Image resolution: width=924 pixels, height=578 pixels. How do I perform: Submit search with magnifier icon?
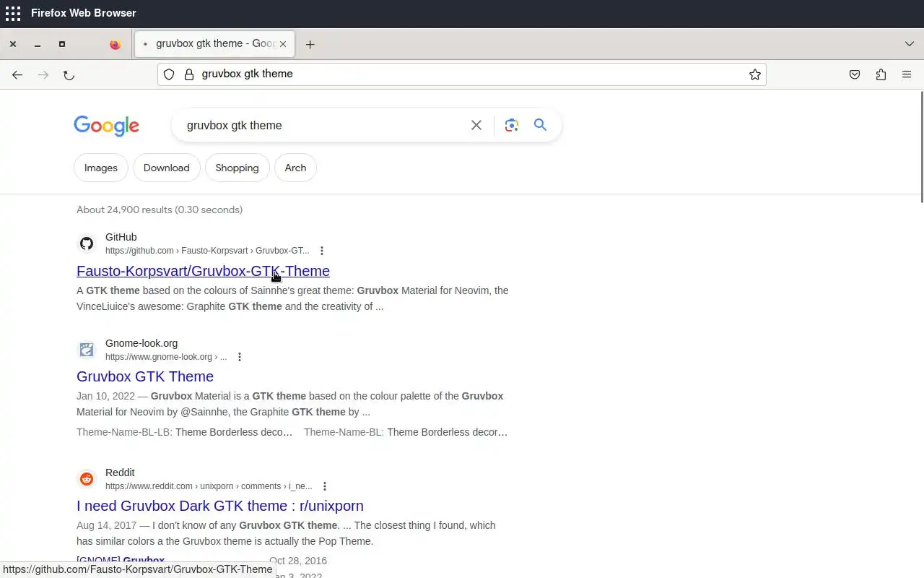pyautogui.click(x=540, y=125)
